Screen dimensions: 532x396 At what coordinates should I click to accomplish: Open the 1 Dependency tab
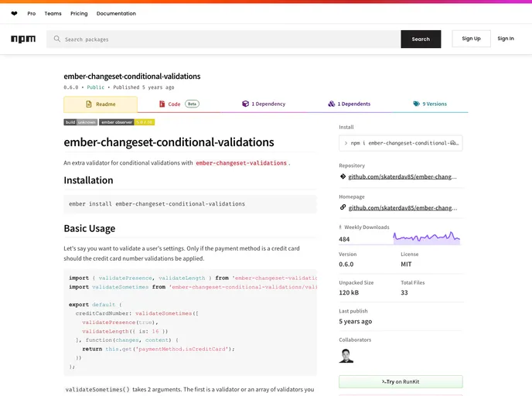[264, 104]
